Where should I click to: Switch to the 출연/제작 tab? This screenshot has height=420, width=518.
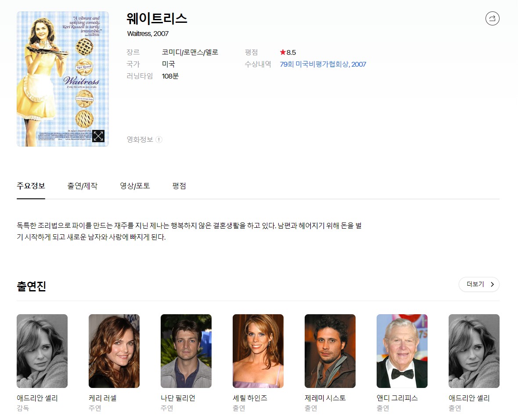pyautogui.click(x=82, y=186)
